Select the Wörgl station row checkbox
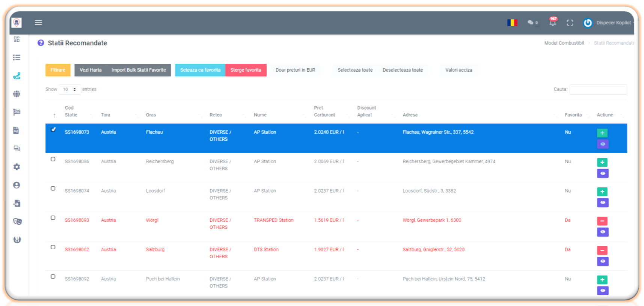Screen dimensions: 644x306 click(x=53, y=218)
